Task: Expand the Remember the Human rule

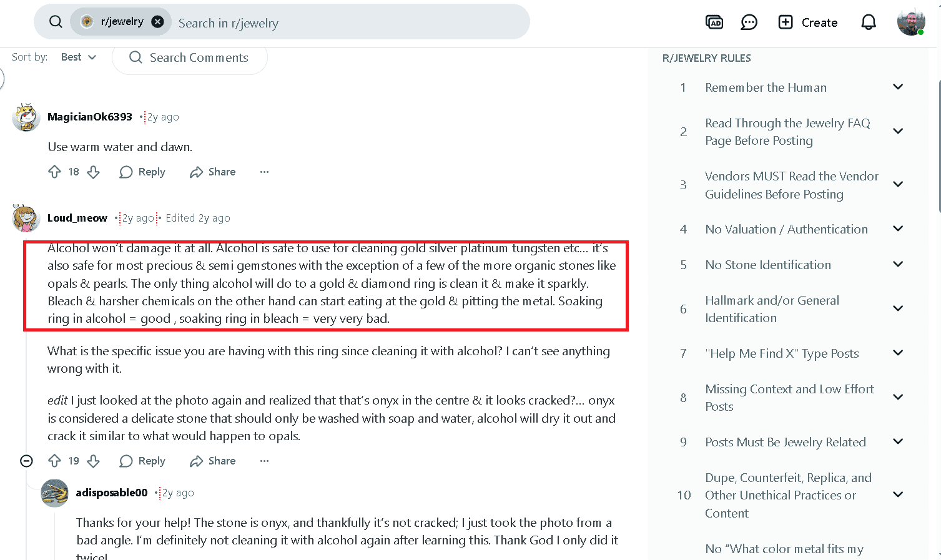Action: pyautogui.click(x=898, y=87)
